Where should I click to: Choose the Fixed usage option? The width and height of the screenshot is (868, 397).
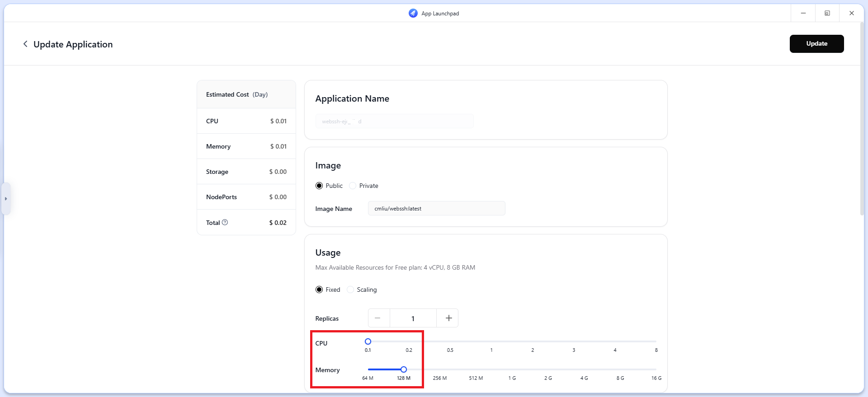tap(319, 290)
